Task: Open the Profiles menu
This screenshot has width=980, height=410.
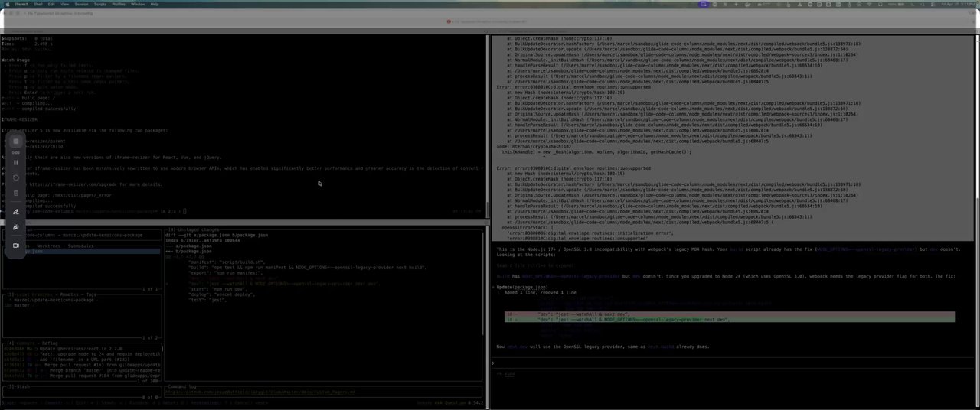Action: (119, 4)
